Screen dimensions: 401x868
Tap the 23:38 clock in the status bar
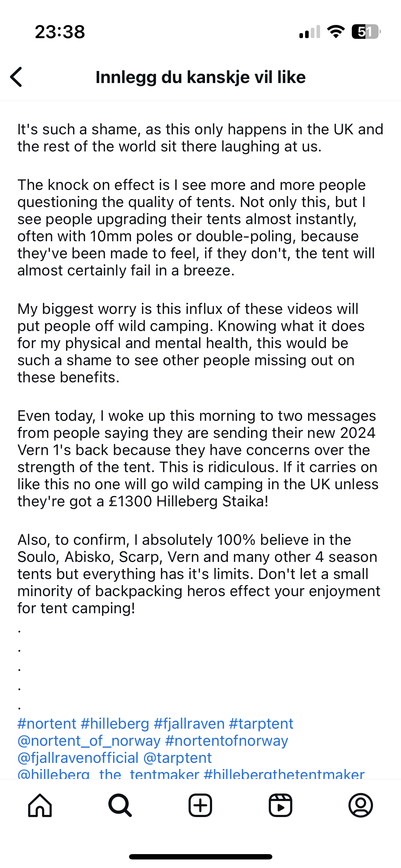coord(60,32)
